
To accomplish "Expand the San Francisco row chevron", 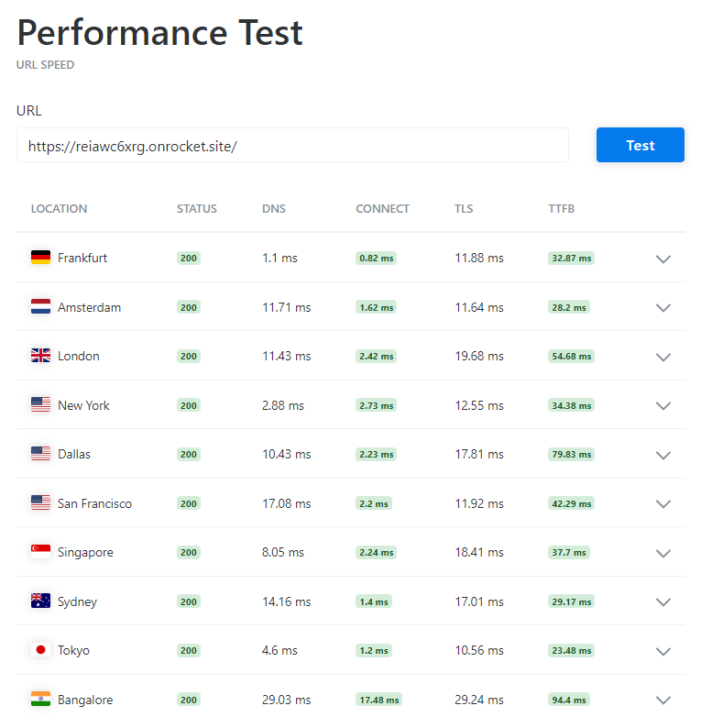I will coord(663,504).
